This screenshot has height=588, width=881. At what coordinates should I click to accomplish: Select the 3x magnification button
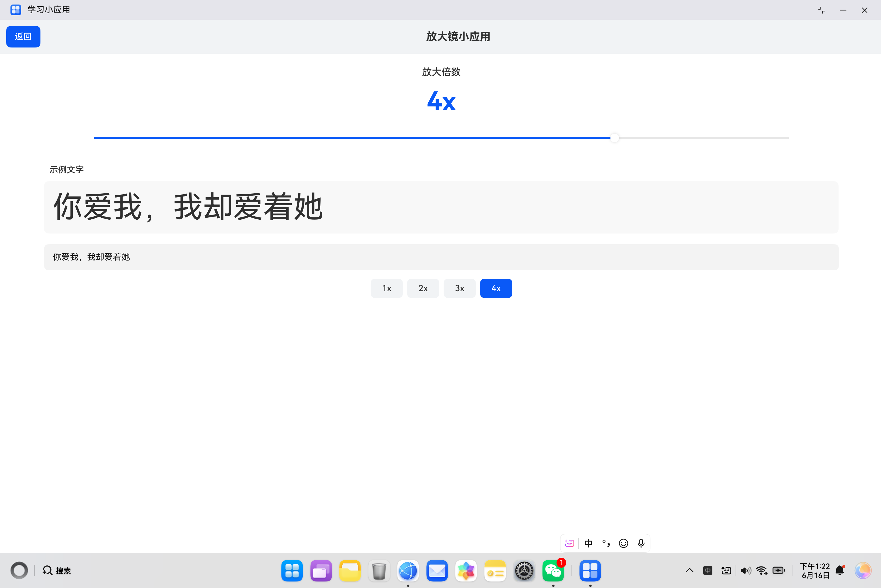click(459, 288)
